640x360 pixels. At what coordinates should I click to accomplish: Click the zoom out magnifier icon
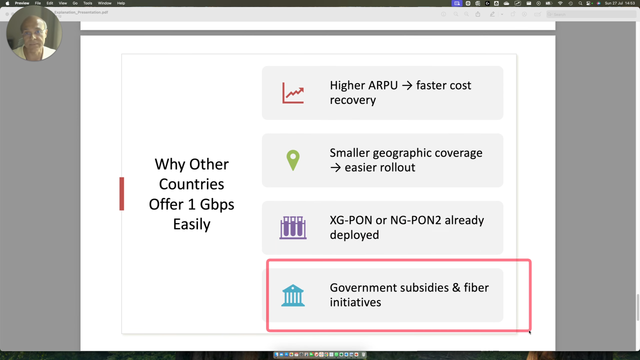click(x=456, y=14)
